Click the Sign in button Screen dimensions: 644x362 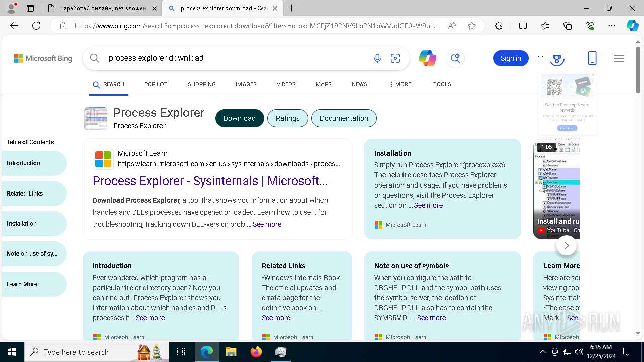pyautogui.click(x=511, y=58)
